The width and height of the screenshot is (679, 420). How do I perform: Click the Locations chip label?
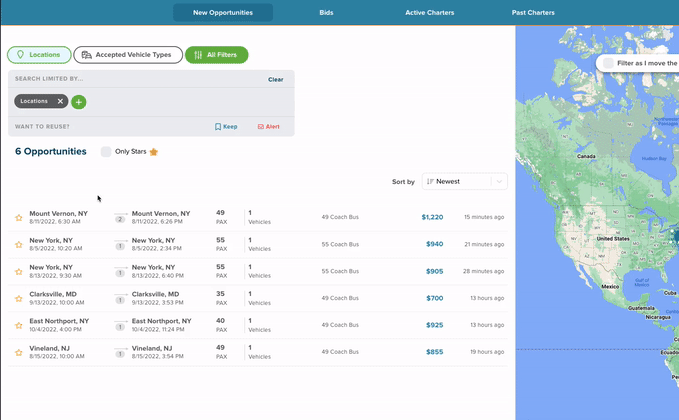[x=34, y=101]
